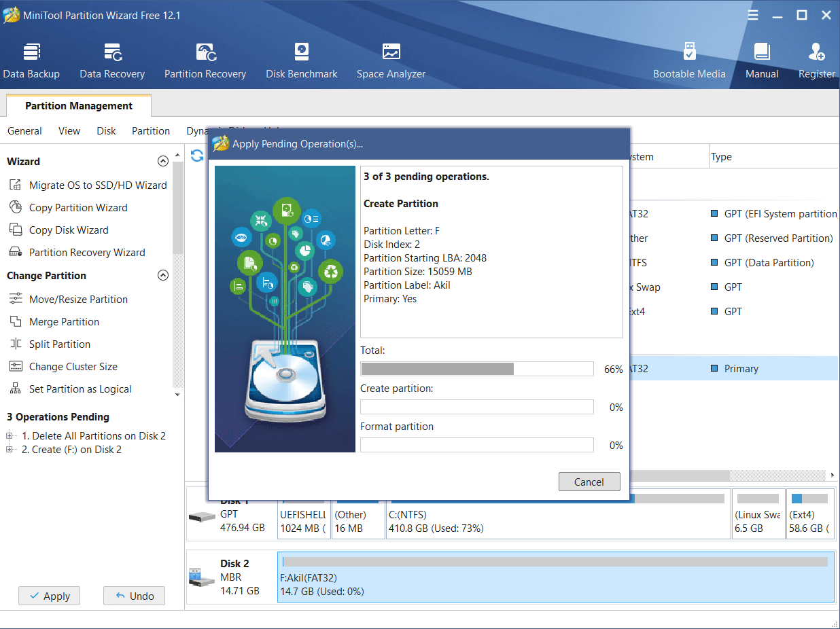
Task: Click the Bootable Media icon
Action: pos(689,53)
